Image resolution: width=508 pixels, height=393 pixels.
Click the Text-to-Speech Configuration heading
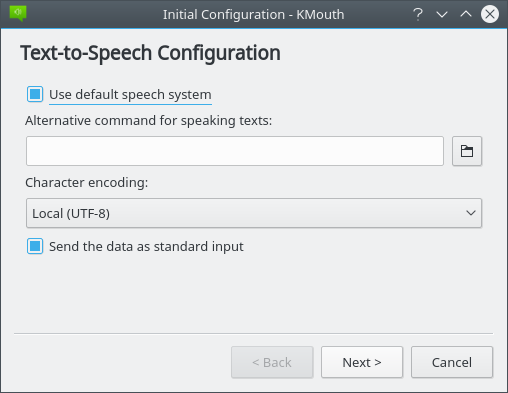tap(150, 53)
